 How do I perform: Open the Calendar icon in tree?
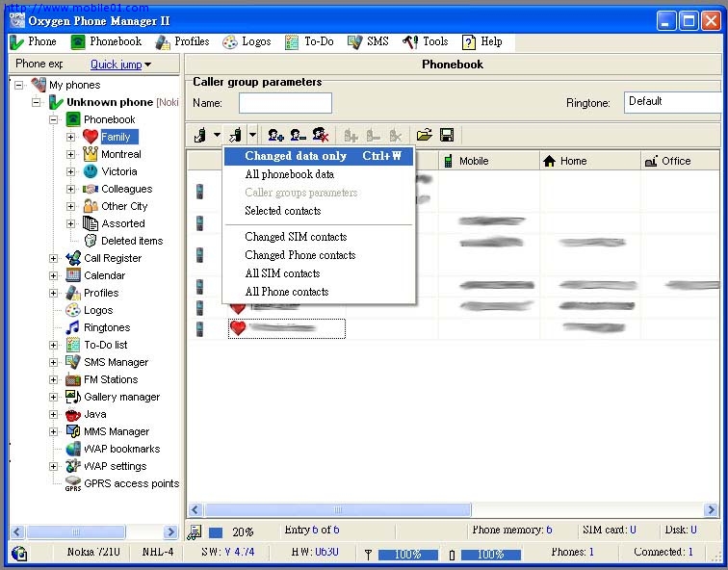coord(73,275)
